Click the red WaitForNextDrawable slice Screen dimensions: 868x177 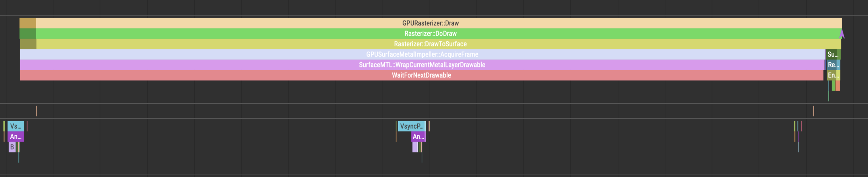[421, 75]
